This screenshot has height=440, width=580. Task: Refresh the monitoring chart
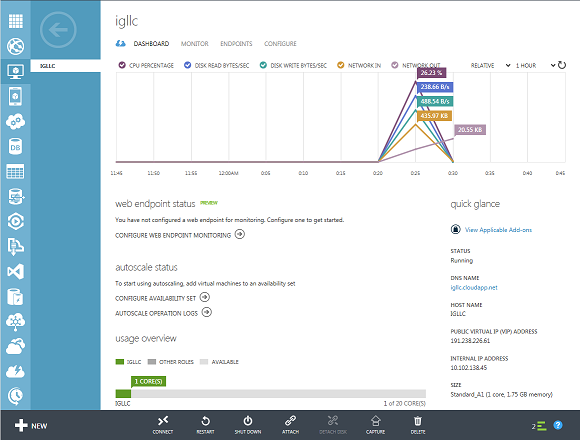(x=562, y=65)
